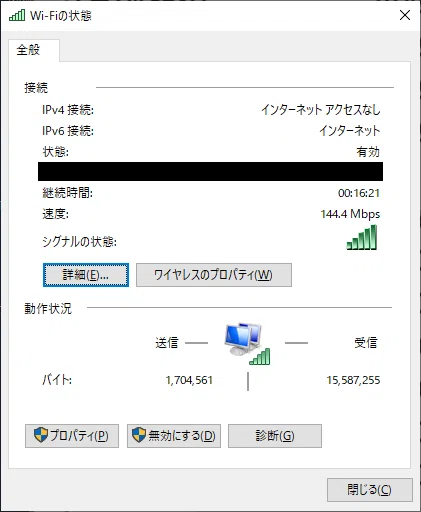
Task: Run 診断(G) network diagnostics
Action: point(275,436)
